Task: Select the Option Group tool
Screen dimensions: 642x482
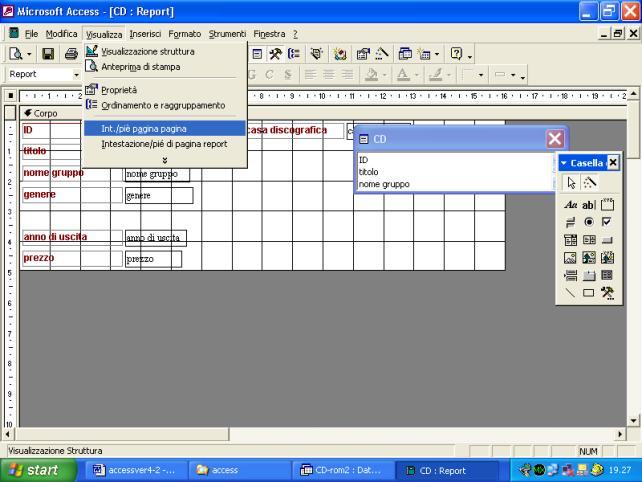Action: pyautogui.click(x=607, y=204)
